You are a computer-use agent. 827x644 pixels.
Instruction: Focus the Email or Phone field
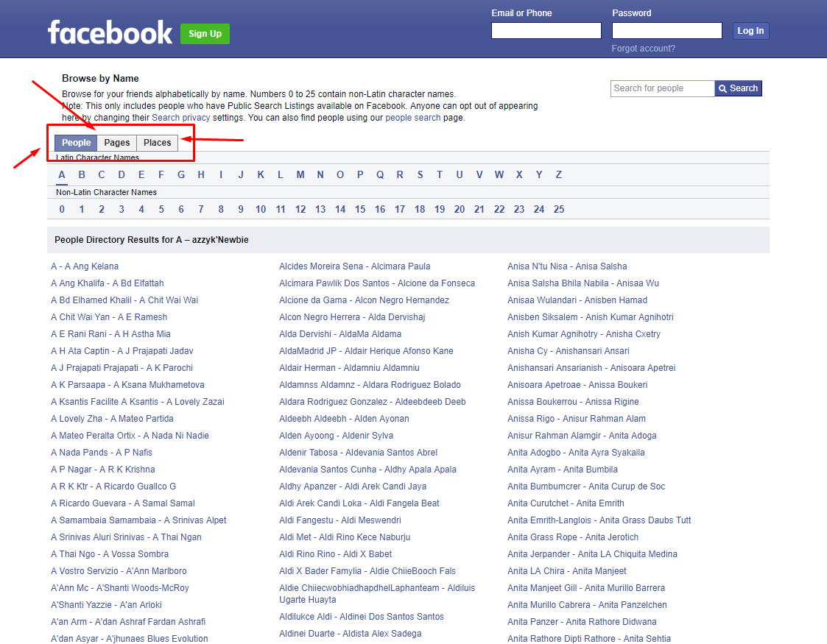pyautogui.click(x=546, y=31)
